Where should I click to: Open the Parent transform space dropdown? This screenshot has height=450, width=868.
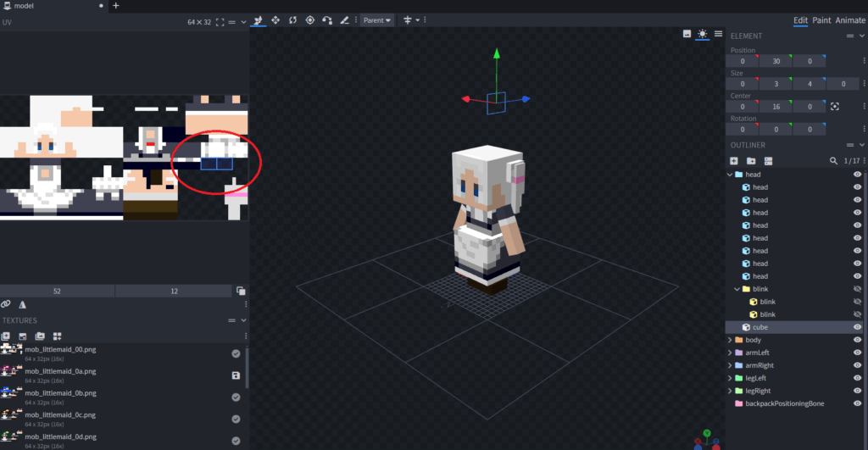[377, 20]
